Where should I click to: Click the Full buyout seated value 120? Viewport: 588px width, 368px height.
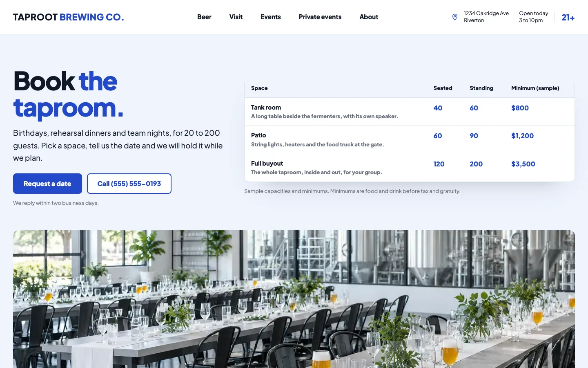(439, 164)
